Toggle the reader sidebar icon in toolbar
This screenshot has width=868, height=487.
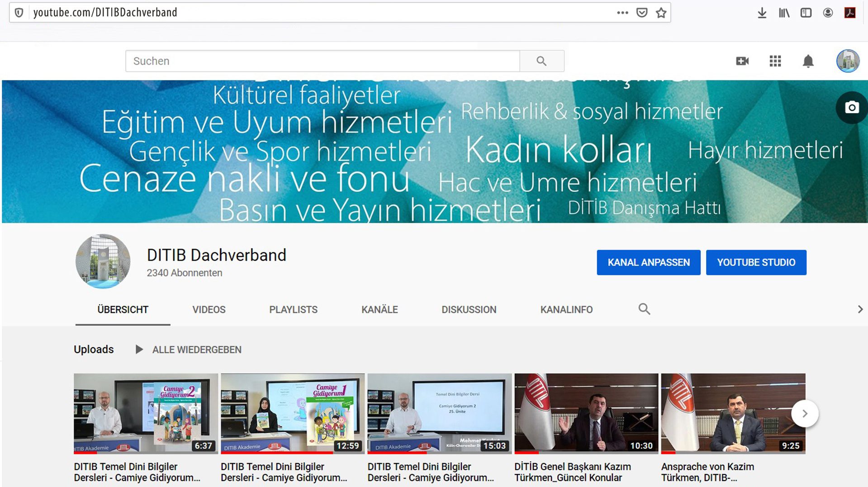tap(805, 13)
